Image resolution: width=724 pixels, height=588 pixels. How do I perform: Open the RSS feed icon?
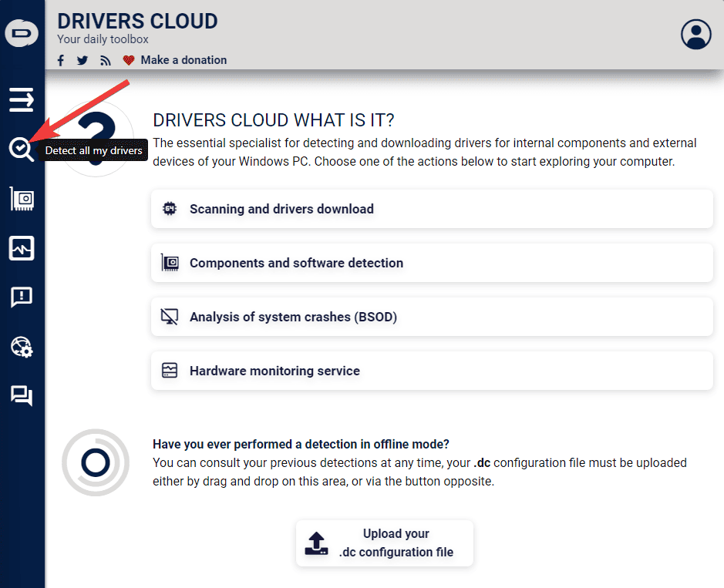[x=106, y=60]
